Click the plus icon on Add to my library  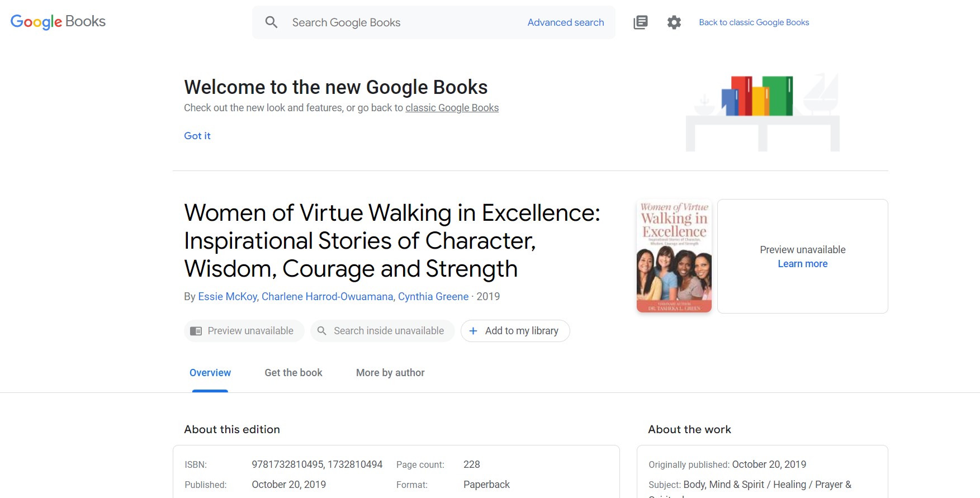click(x=473, y=331)
